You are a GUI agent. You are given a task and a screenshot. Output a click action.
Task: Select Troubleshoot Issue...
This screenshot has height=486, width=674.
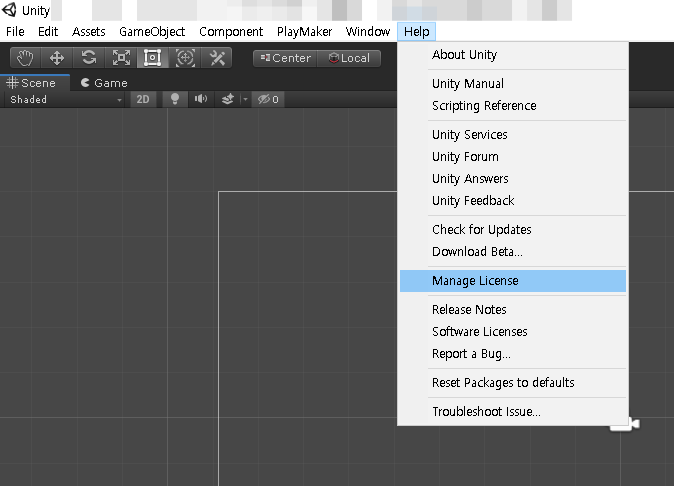pyautogui.click(x=513, y=412)
